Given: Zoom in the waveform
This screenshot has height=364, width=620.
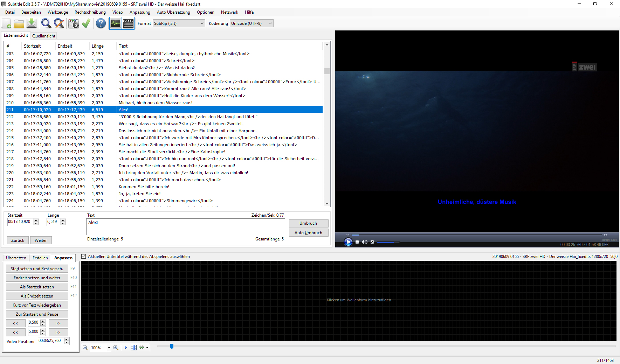Looking at the screenshot, I should 116,348.
